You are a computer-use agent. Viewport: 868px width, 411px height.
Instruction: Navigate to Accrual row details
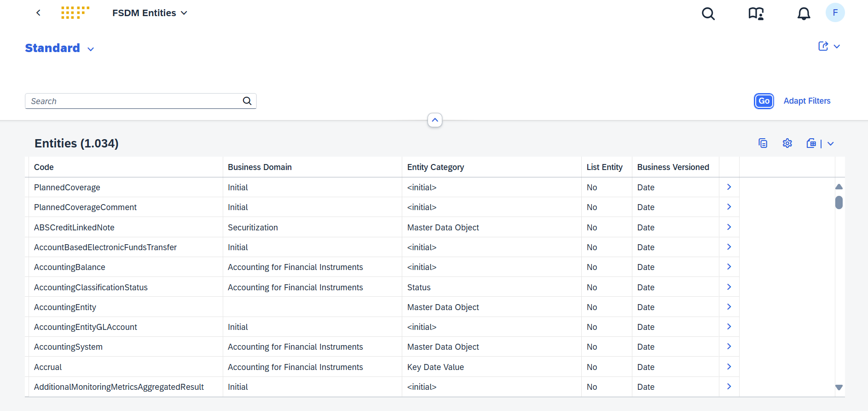pos(729,367)
